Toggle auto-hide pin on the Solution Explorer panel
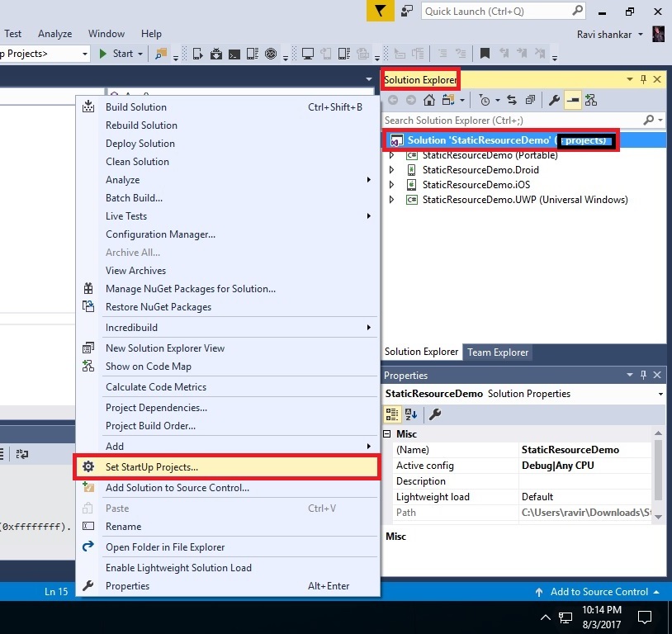This screenshot has height=634, width=672. [x=643, y=78]
